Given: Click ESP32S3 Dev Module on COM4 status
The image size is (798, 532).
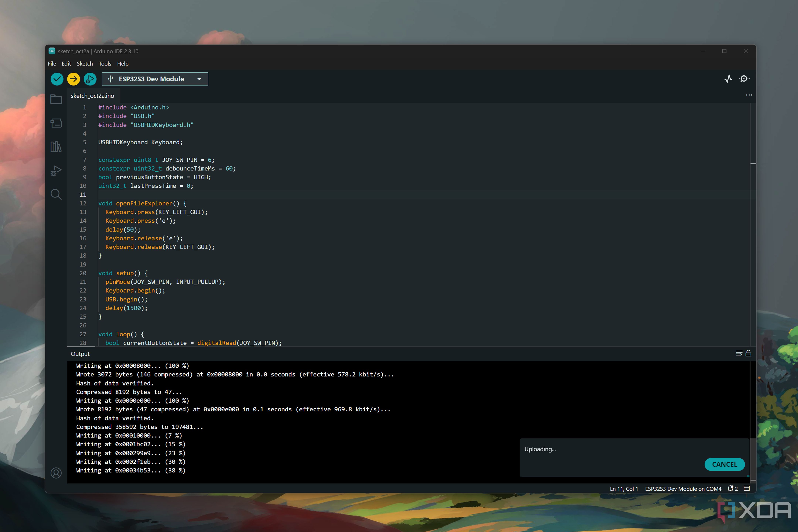Looking at the screenshot, I should [x=683, y=489].
